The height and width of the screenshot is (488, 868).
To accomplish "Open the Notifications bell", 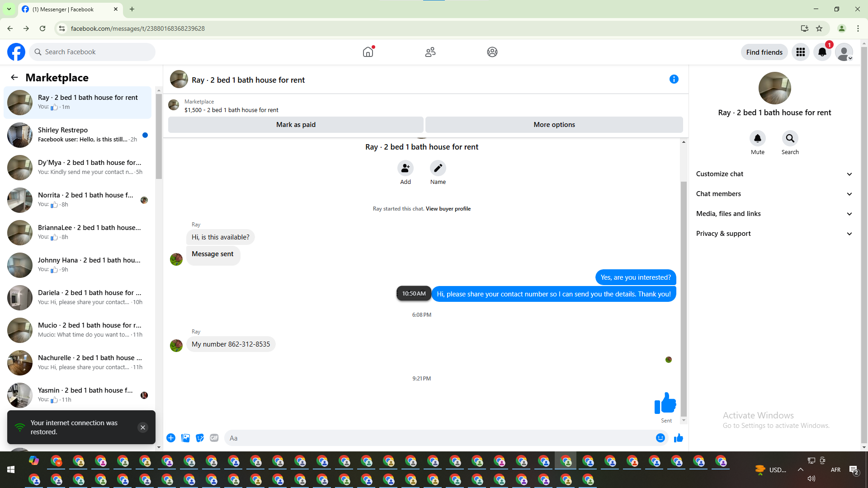I will pyautogui.click(x=822, y=52).
